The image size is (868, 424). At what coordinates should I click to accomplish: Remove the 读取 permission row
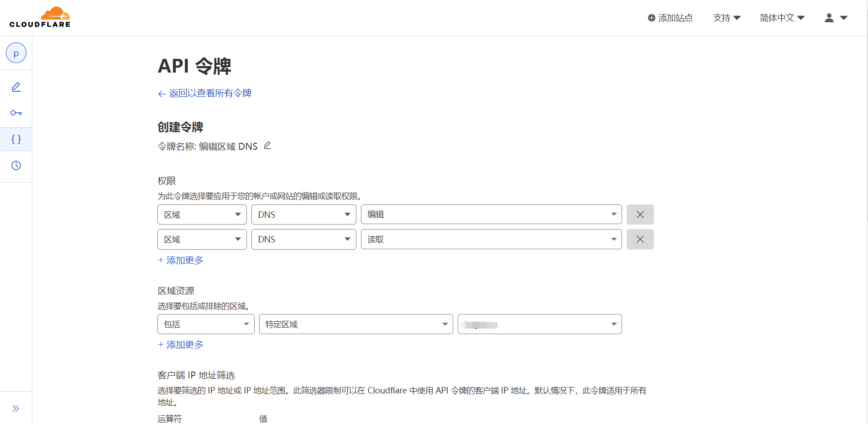point(640,239)
